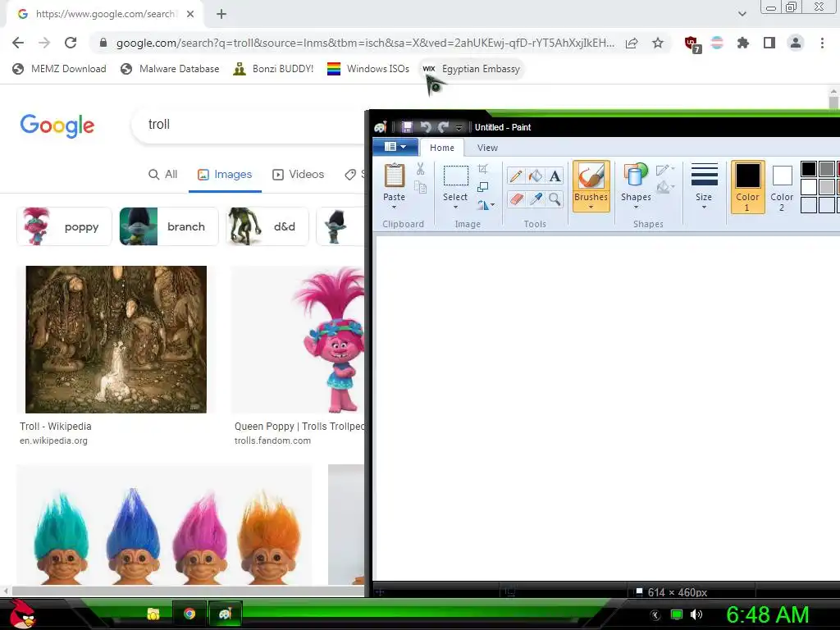The image size is (840, 630).
Task: Switch to the All search tab
Action: (x=163, y=174)
